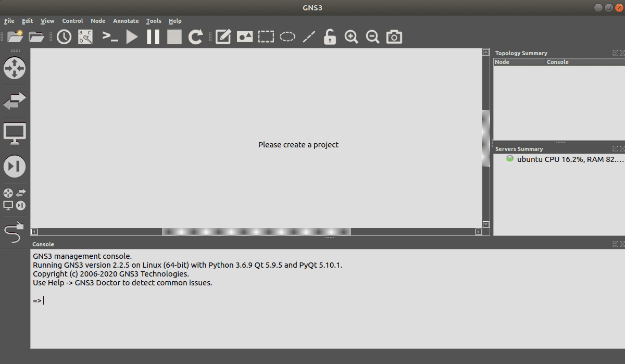Close the Servers Summary panel
The image size is (625, 364).
(622, 149)
